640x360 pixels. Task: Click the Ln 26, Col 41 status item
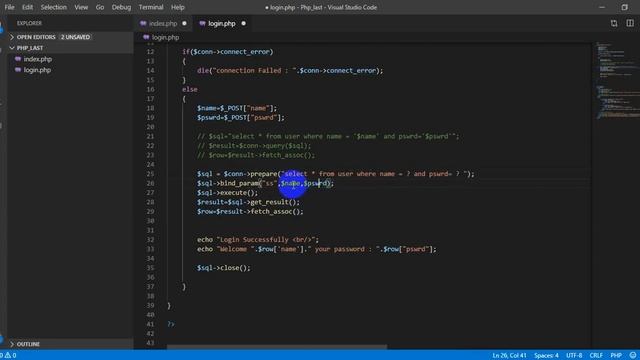509,356
